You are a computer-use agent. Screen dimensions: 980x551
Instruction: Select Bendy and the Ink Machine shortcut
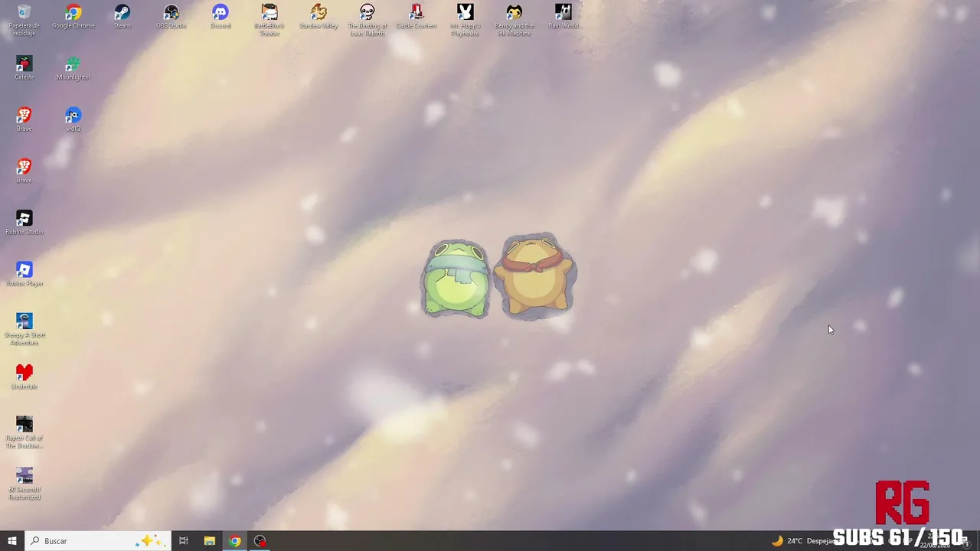point(514,20)
